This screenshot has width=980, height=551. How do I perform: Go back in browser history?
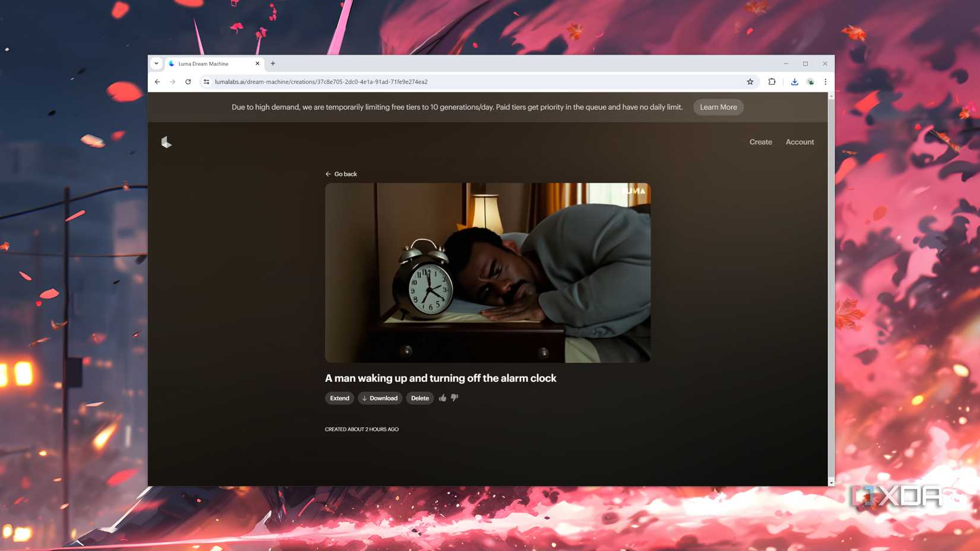(157, 82)
